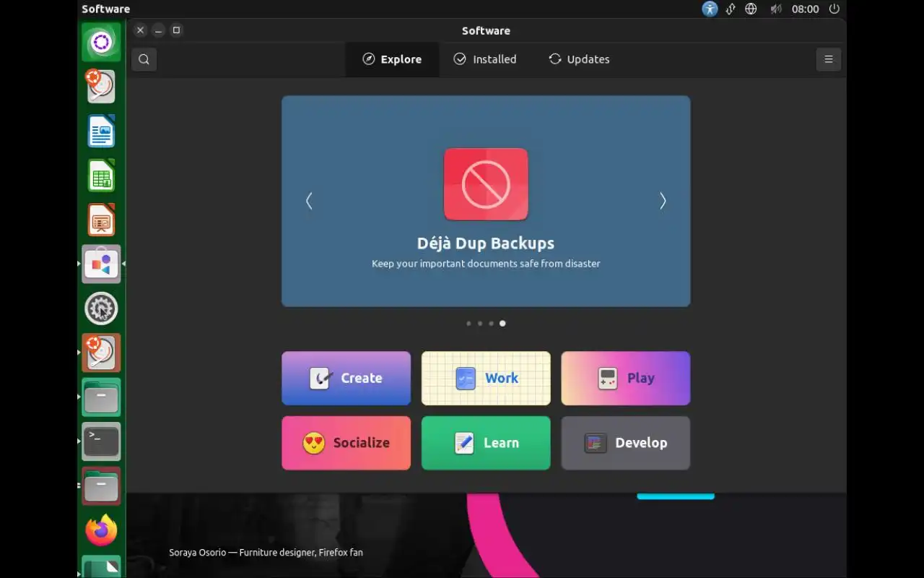Select the second carousel page dot
This screenshot has height=578, width=924.
coord(480,324)
